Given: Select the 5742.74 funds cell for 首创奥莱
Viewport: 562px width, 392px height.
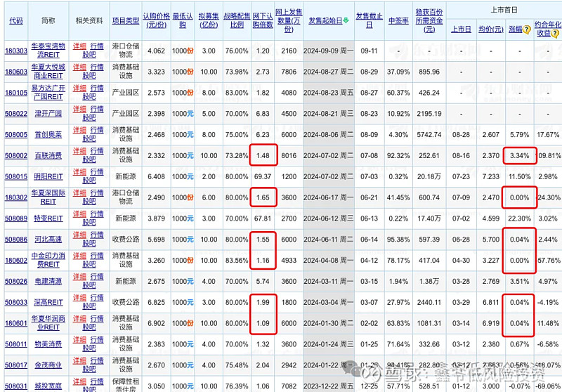Looking at the screenshot, I should point(429,135).
